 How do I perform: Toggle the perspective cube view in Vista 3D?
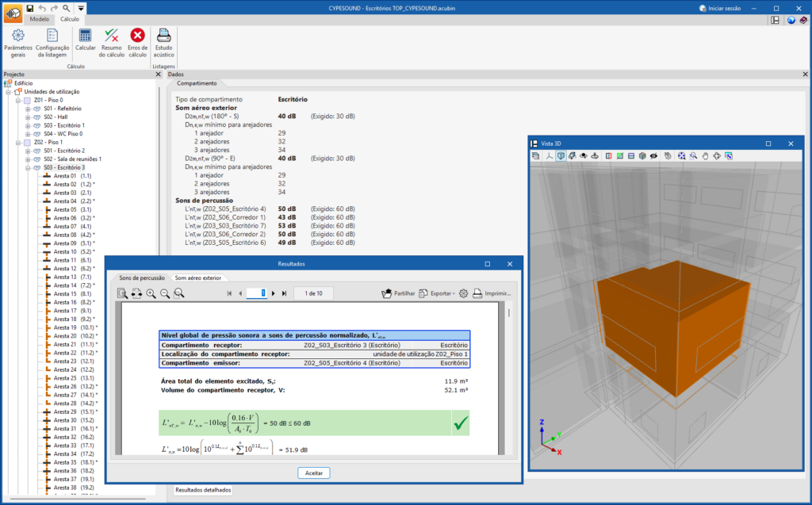click(x=561, y=156)
